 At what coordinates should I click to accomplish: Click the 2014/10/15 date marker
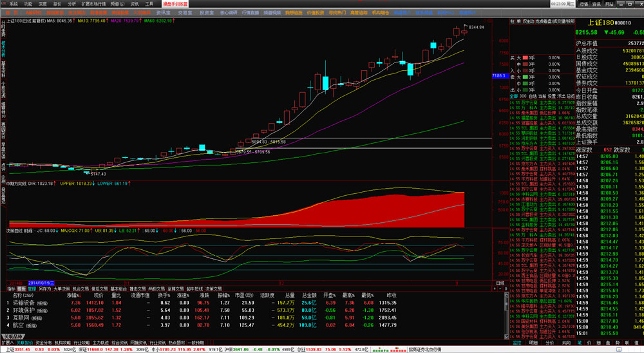click(x=41, y=283)
